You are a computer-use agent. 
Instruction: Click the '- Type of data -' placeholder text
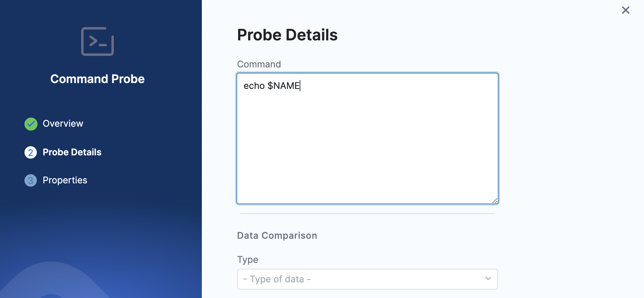(277, 279)
